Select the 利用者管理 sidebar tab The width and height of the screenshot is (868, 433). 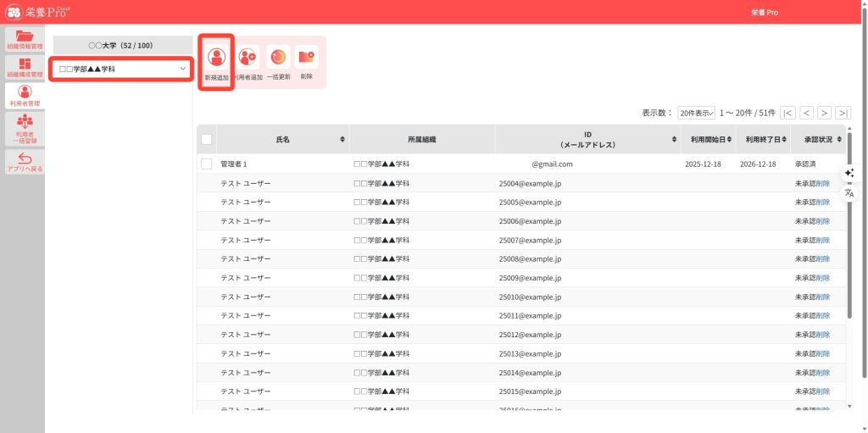tap(25, 96)
